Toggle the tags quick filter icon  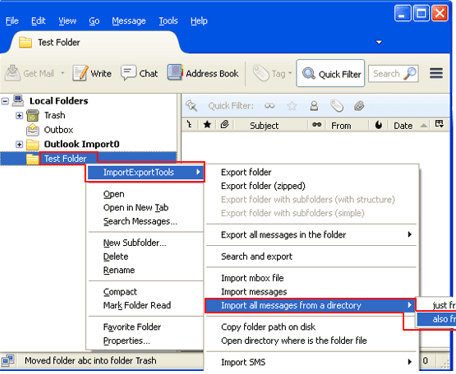[x=337, y=106]
